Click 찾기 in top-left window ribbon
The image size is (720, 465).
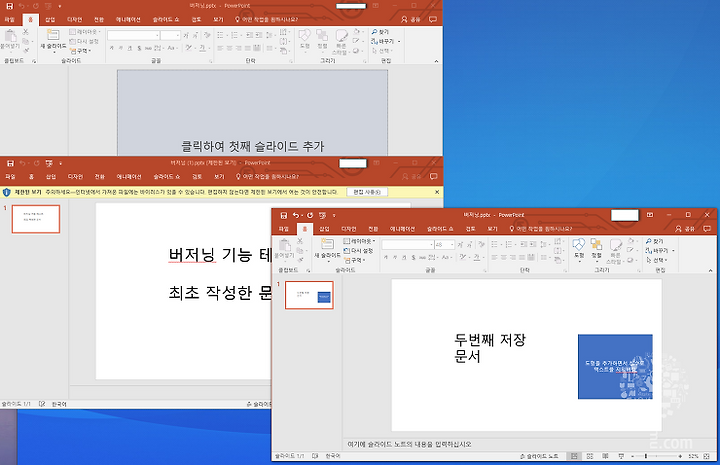click(x=380, y=32)
